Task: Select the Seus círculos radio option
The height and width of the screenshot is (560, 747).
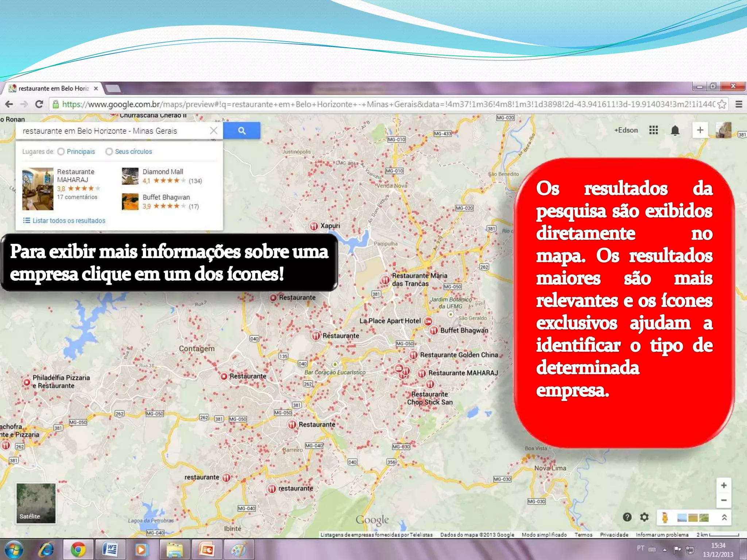Action: click(109, 152)
